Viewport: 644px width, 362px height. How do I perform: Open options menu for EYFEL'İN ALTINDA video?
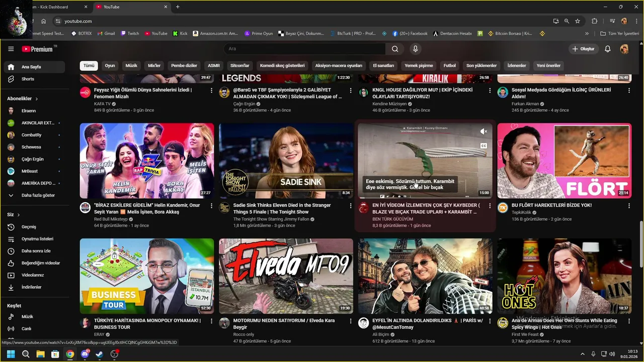tap(490, 321)
